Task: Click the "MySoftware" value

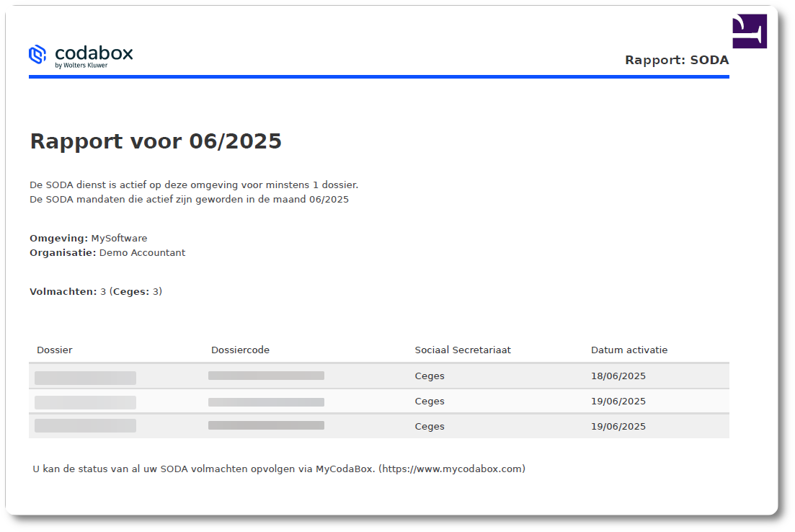Action: pyautogui.click(x=119, y=239)
